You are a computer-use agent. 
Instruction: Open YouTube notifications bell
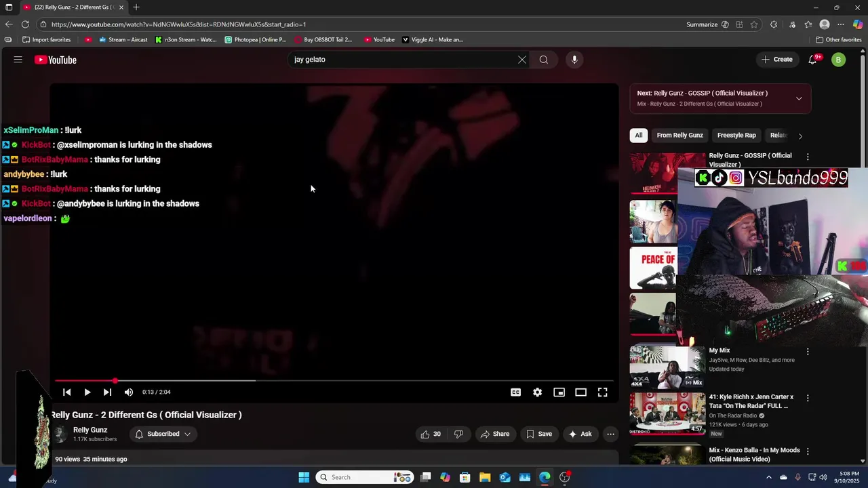(x=812, y=60)
